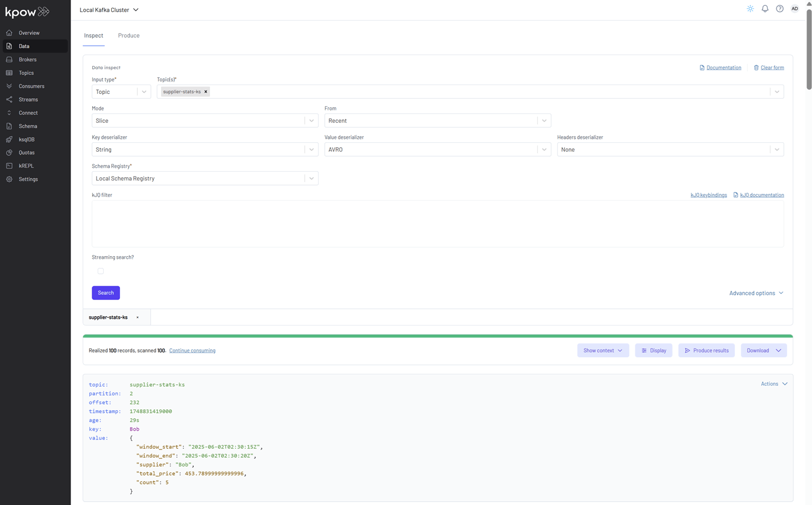Open Show context dropdown

(603, 351)
